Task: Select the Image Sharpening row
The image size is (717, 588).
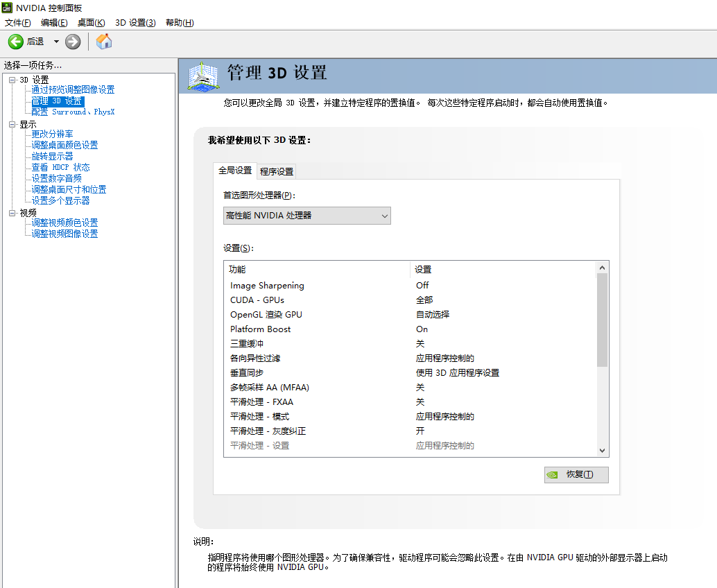Action: click(411, 285)
